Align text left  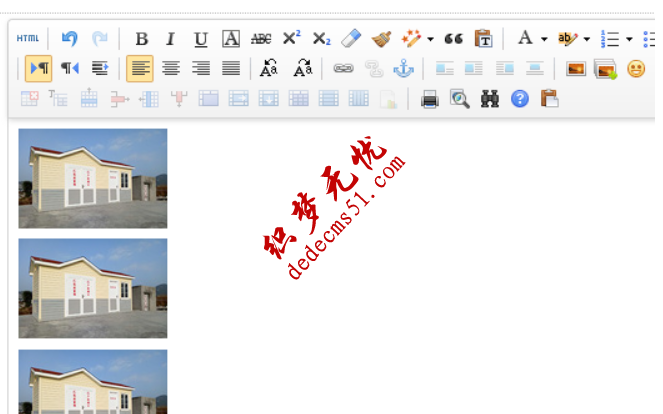pos(140,68)
